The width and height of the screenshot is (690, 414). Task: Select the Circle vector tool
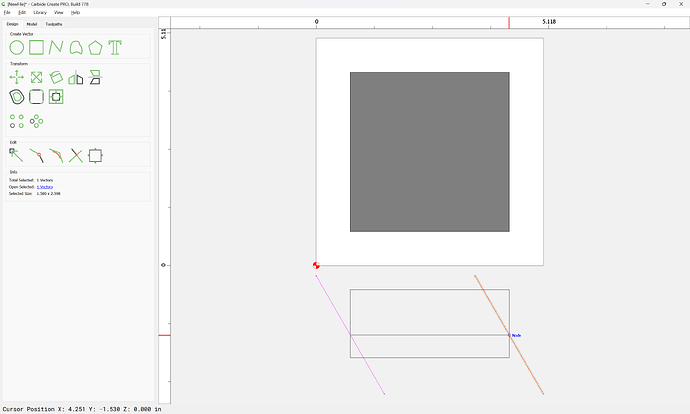pyautogui.click(x=17, y=48)
